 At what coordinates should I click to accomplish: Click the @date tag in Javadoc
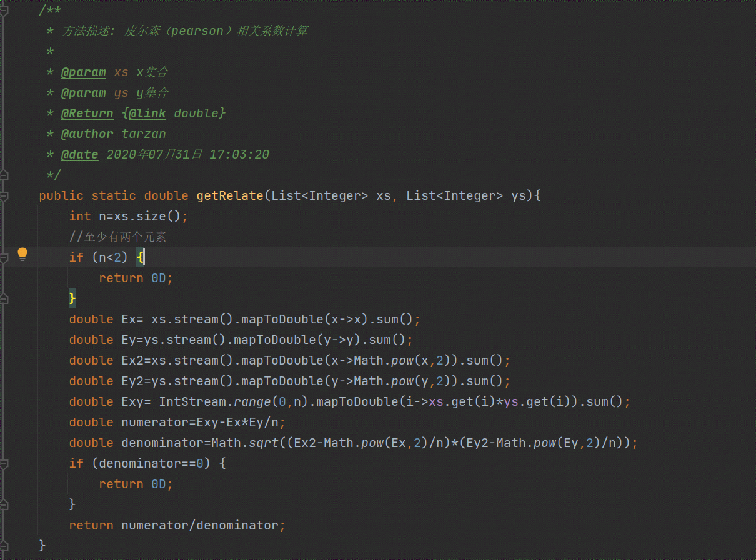[x=79, y=155]
